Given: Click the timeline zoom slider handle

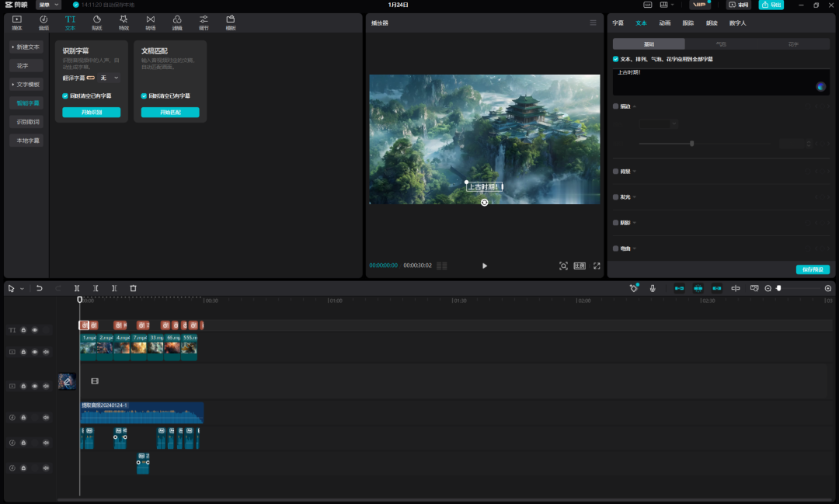Looking at the screenshot, I should pos(778,288).
